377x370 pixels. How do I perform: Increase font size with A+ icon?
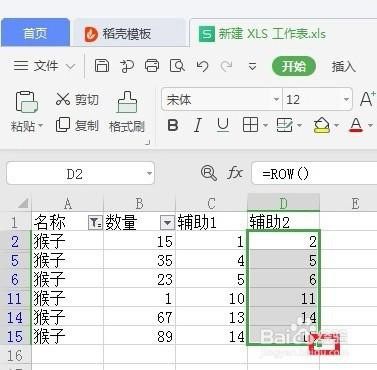click(368, 99)
